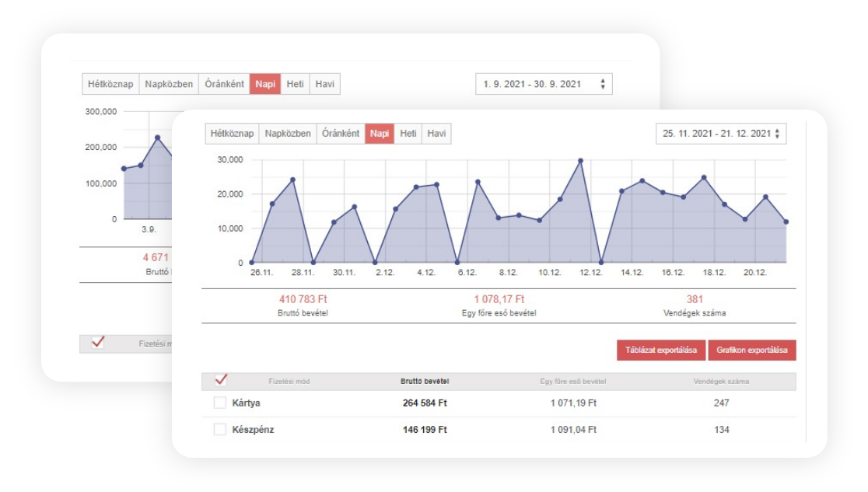
Task: Click guest count 247 cell
Action: (721, 403)
